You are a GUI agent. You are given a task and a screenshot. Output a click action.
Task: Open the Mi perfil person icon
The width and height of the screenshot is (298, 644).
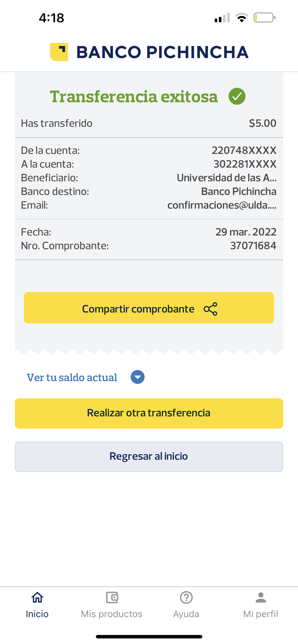(x=260, y=597)
